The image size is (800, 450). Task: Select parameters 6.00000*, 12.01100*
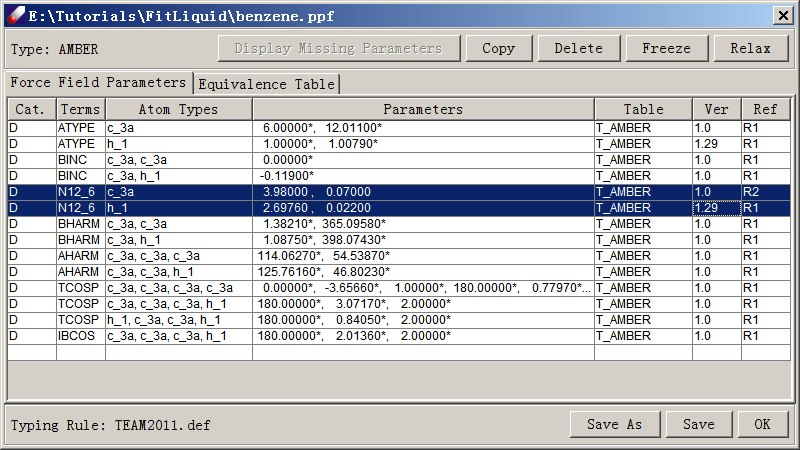[x=423, y=128]
